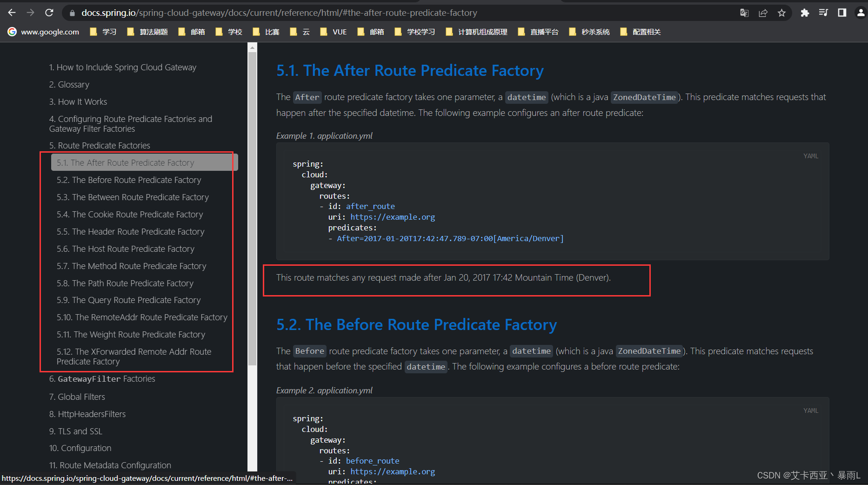Image resolution: width=868 pixels, height=485 pixels.
Task: Select 5.8 The Path Route Predicate Factory
Action: 125,283
